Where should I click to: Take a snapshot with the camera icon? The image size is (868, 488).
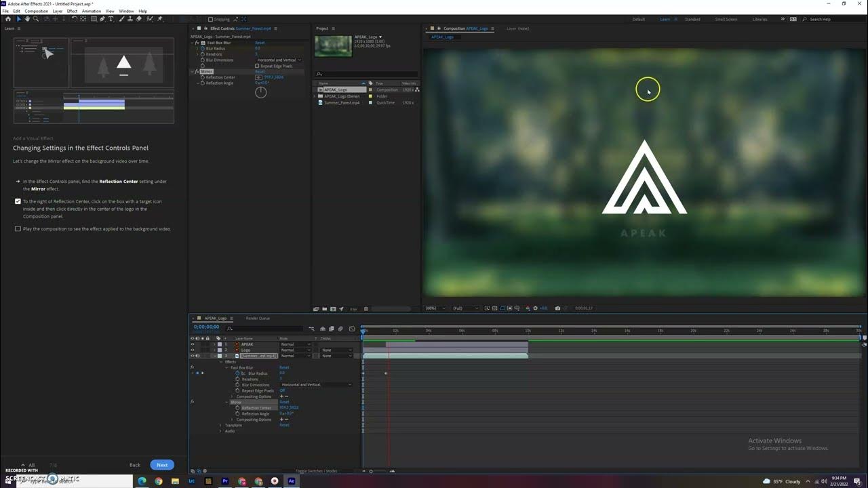pyautogui.click(x=556, y=308)
